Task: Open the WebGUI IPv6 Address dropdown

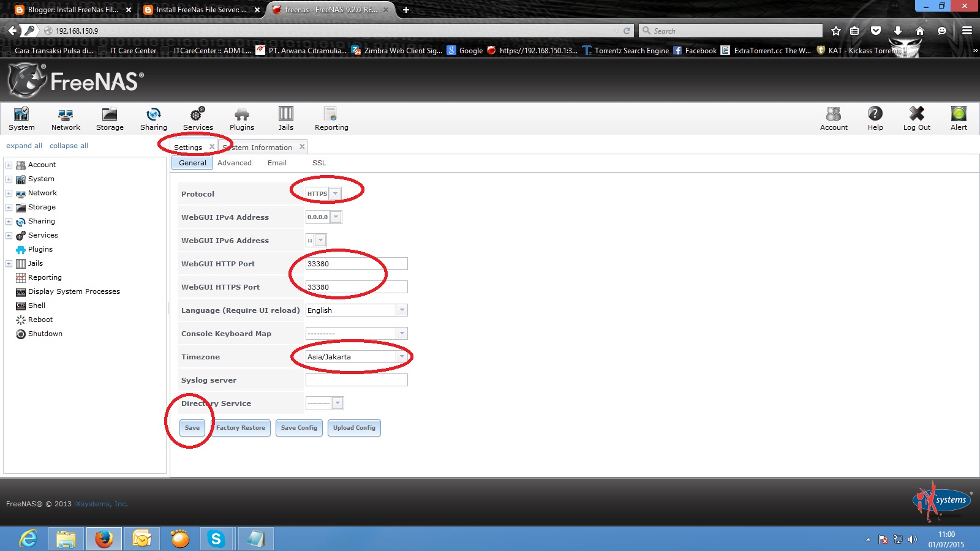Action: pyautogui.click(x=320, y=240)
